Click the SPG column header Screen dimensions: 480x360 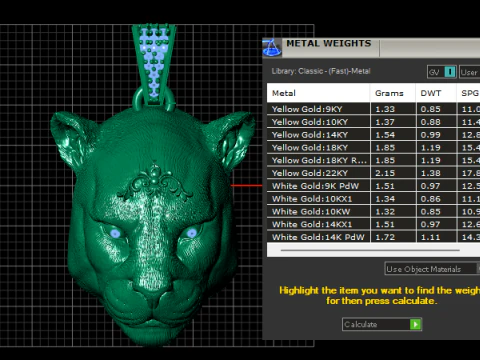coord(468,93)
